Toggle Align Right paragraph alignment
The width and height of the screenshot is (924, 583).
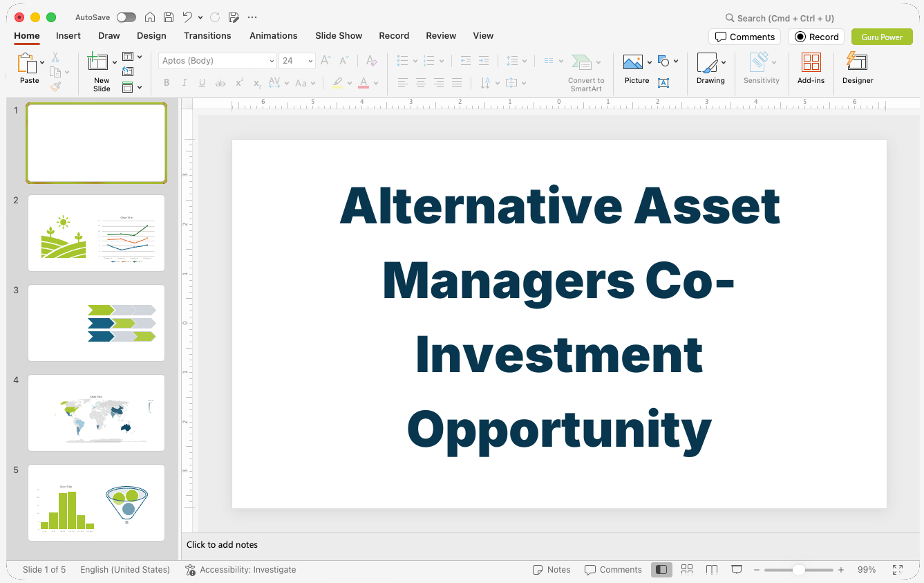(x=439, y=83)
